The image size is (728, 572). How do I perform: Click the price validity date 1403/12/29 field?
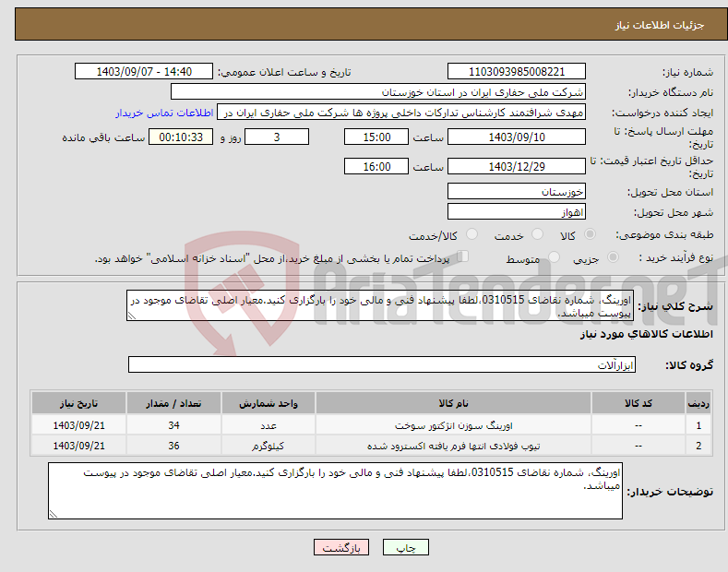pos(517,166)
